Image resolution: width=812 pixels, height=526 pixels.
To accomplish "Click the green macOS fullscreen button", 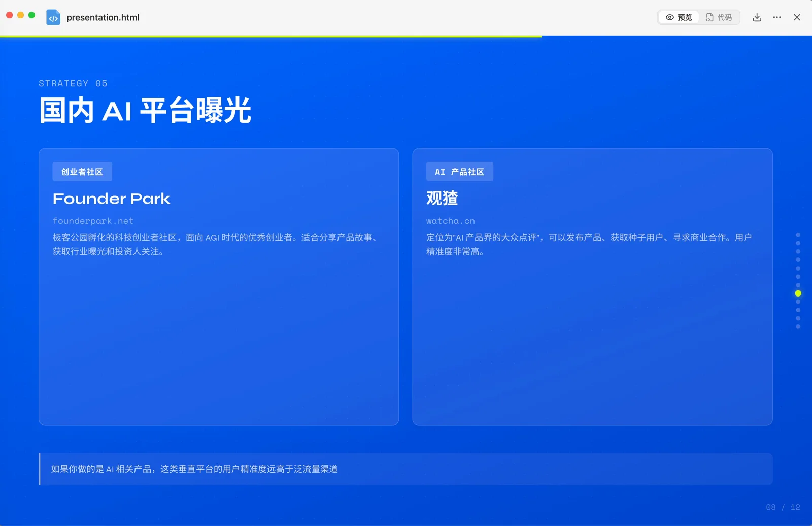I will tap(31, 15).
